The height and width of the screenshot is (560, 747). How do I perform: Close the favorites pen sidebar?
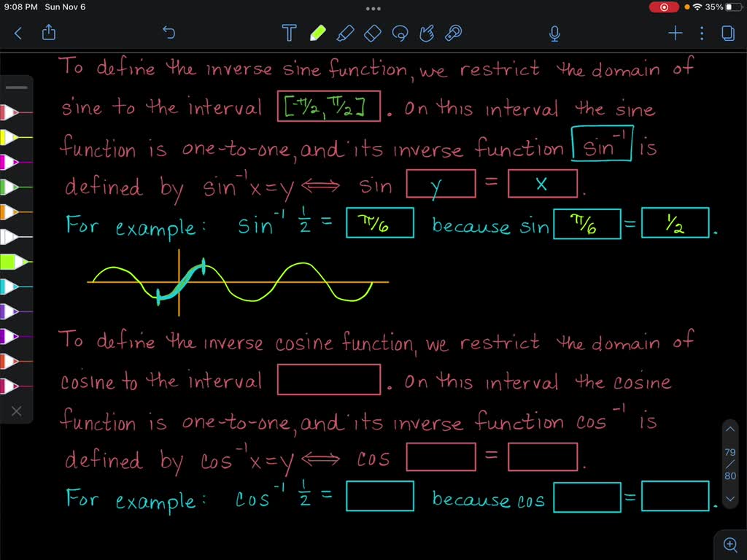(x=17, y=411)
